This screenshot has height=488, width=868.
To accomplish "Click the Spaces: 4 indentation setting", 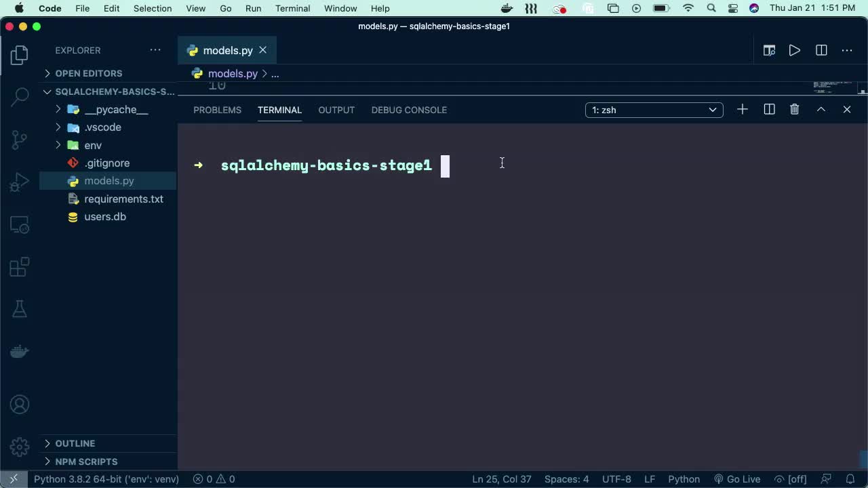I will tap(566, 479).
